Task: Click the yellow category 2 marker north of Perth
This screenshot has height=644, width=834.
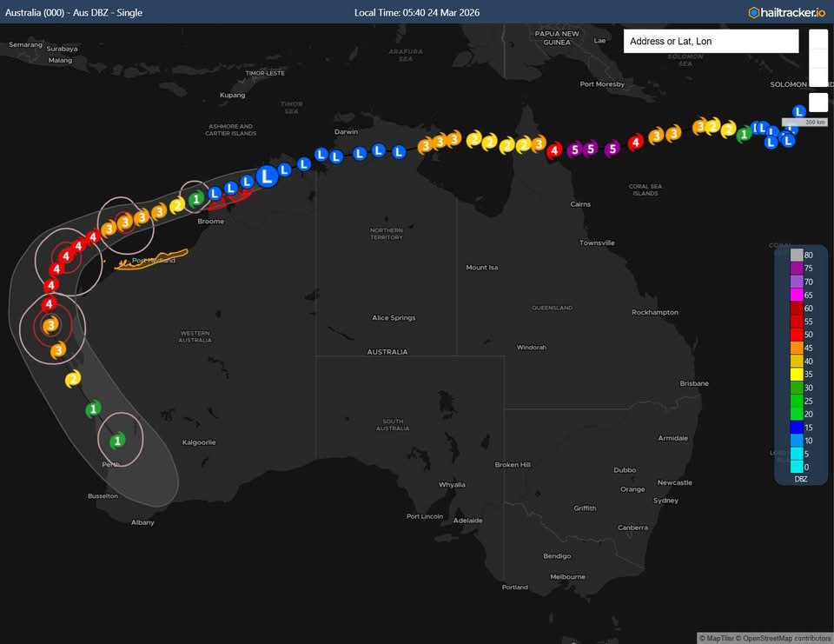Action: [x=73, y=378]
